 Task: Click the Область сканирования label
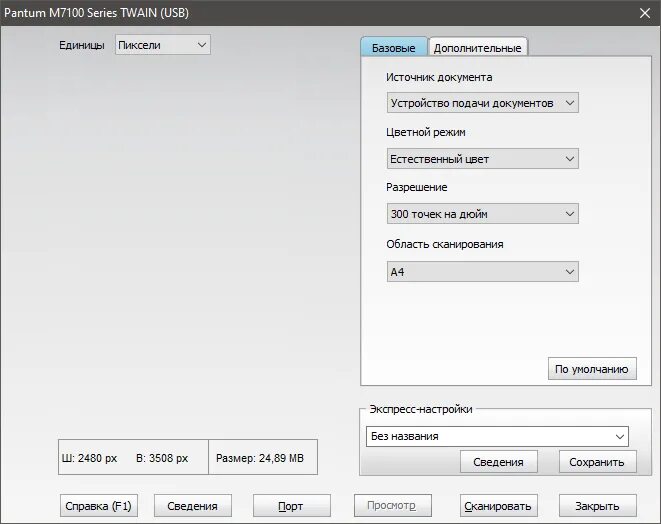click(x=445, y=245)
